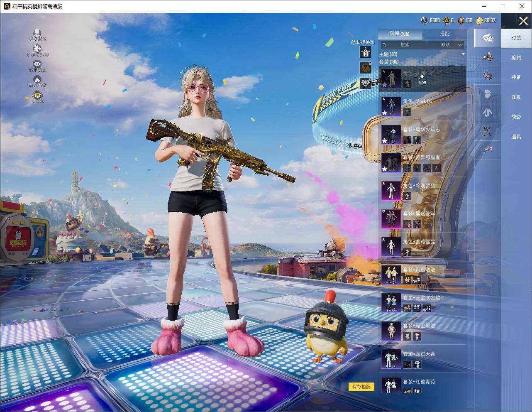Viewport: 532px width, 412px height.
Task: Select the 套装-马上来财 outfit thumbnail
Action: pyautogui.click(x=391, y=331)
